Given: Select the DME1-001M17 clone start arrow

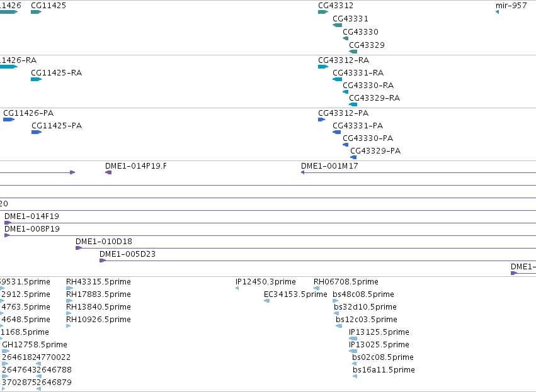Looking at the screenshot, I should pos(302,172).
